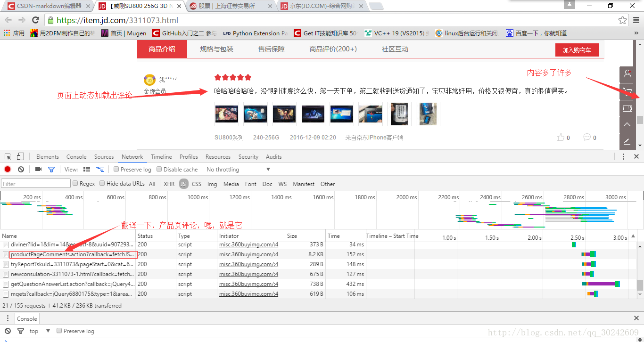Click JD sidebar feedback pencil icon

pos(627,141)
